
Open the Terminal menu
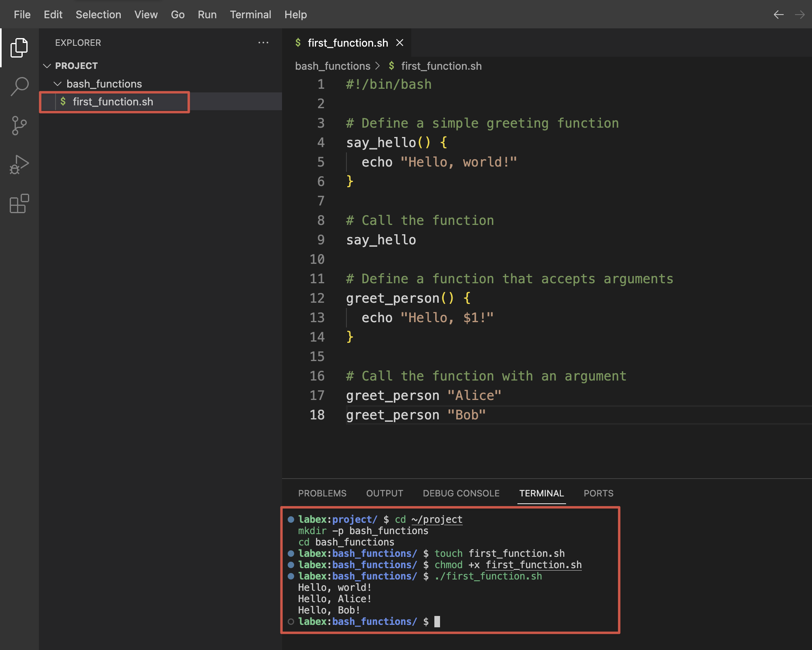(250, 15)
